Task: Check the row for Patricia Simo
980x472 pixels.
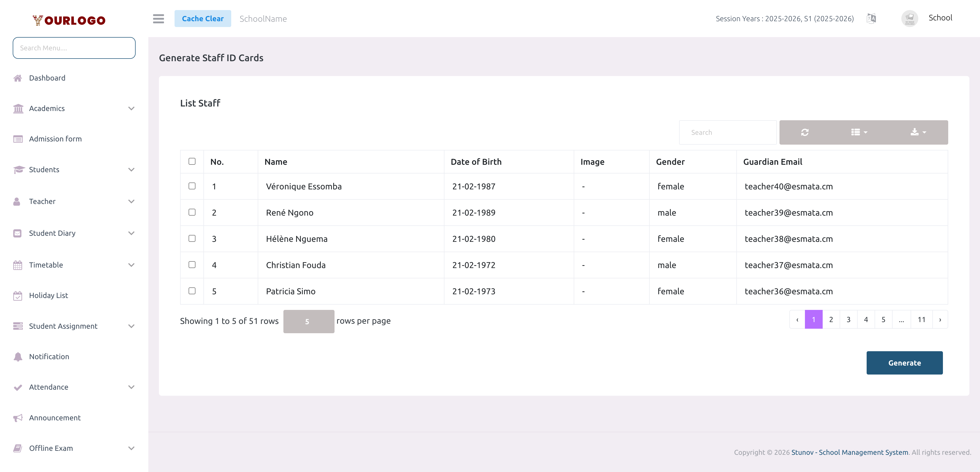Action: tap(192, 291)
